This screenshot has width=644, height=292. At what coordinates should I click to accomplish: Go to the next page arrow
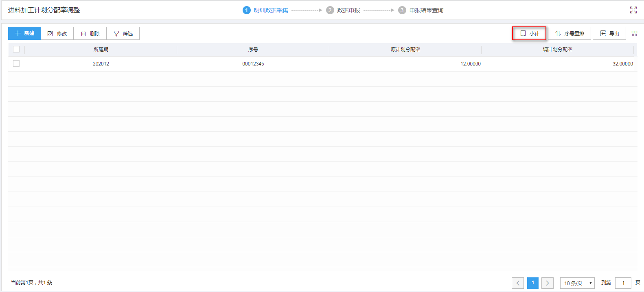coord(548,283)
